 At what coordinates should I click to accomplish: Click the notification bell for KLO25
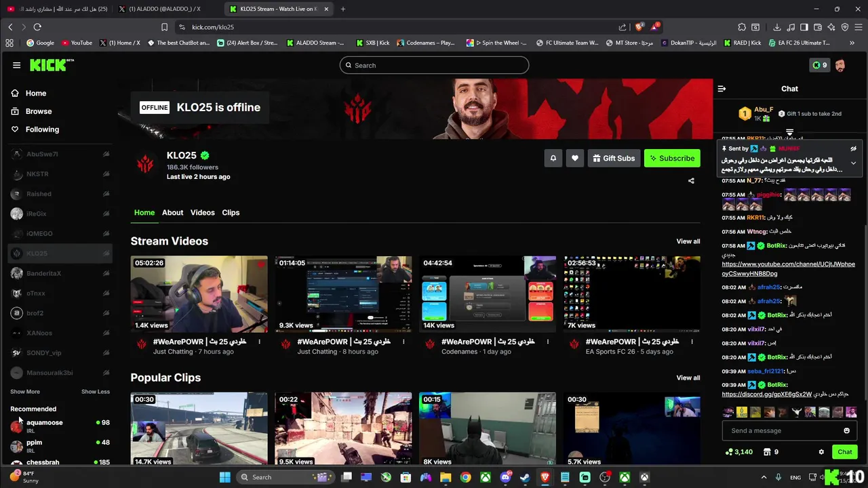click(553, 158)
